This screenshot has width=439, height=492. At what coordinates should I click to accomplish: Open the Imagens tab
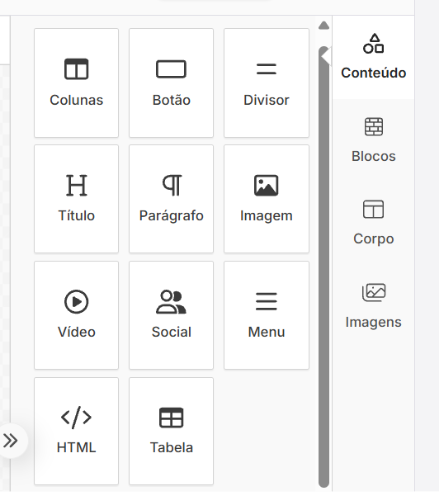point(373,306)
